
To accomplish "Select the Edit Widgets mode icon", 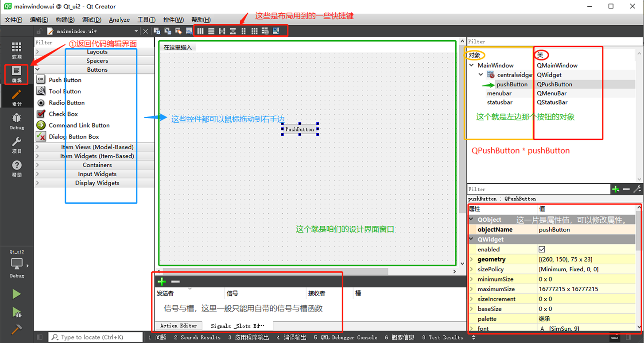I will (157, 31).
